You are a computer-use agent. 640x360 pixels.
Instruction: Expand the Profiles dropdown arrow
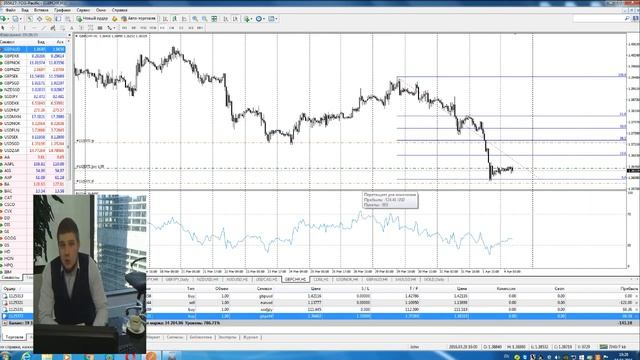point(20,19)
